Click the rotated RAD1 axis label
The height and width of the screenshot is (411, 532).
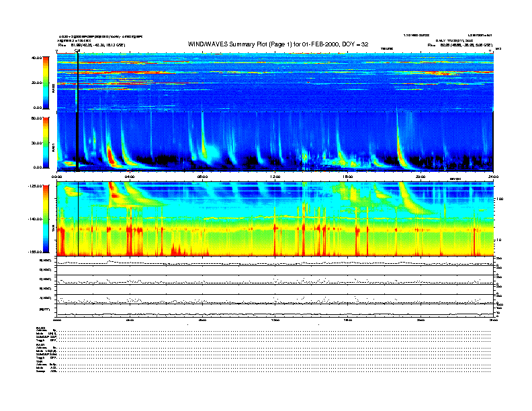point(53,147)
